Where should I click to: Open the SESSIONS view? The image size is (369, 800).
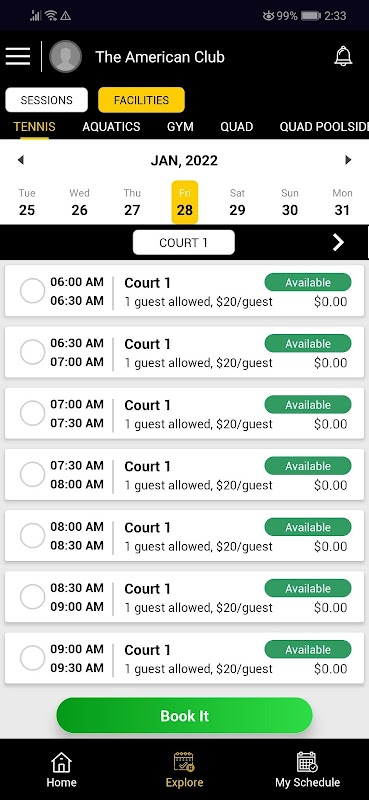coord(46,100)
